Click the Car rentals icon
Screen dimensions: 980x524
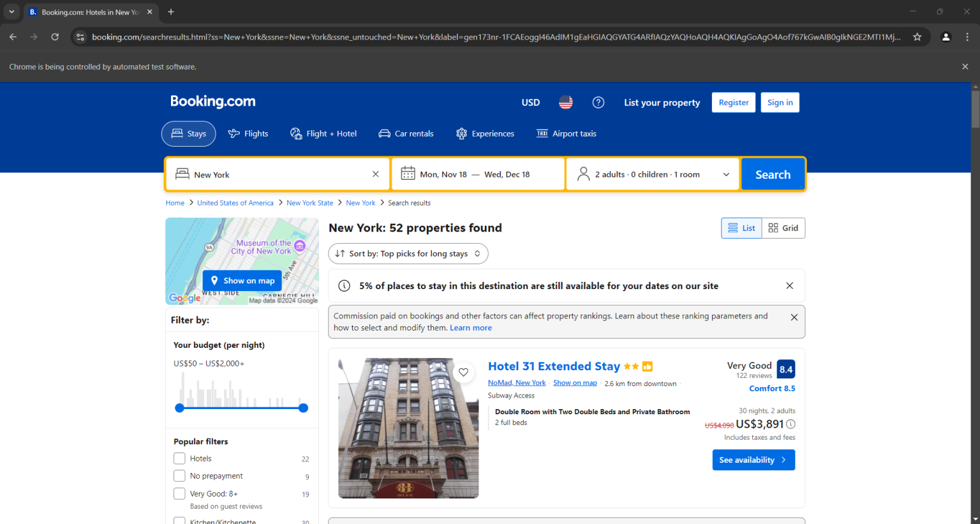point(384,133)
